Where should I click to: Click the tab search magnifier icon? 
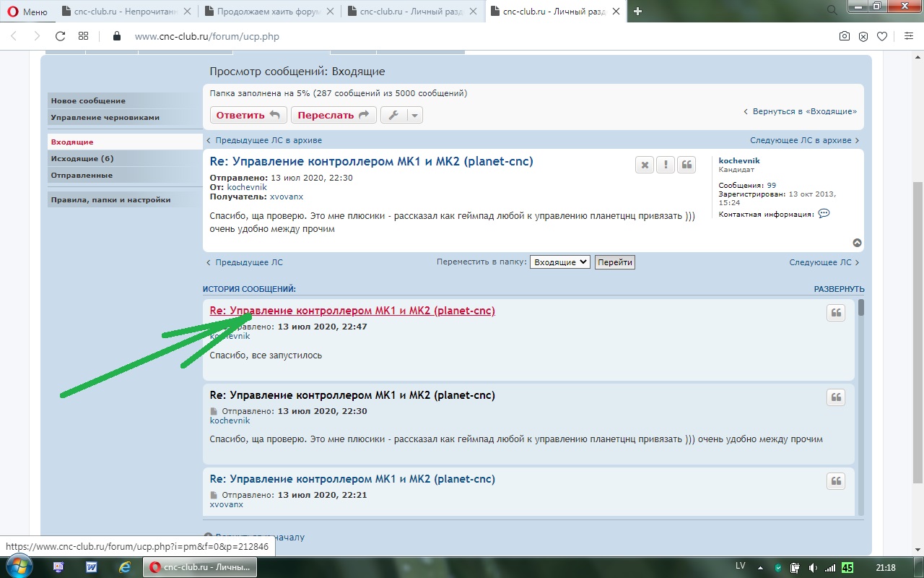click(x=832, y=9)
